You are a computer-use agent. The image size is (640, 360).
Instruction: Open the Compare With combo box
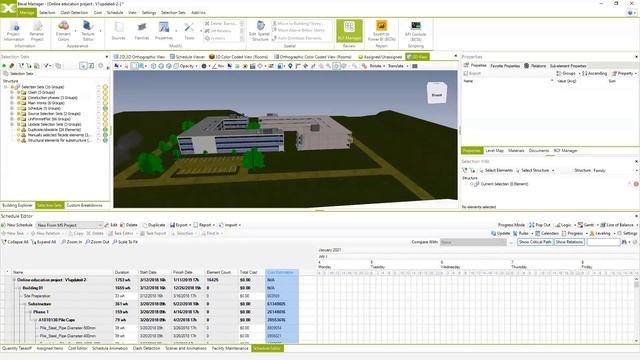pos(473,242)
